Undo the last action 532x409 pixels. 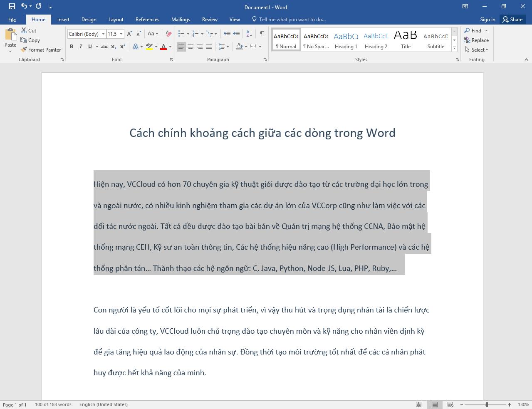click(24, 6)
